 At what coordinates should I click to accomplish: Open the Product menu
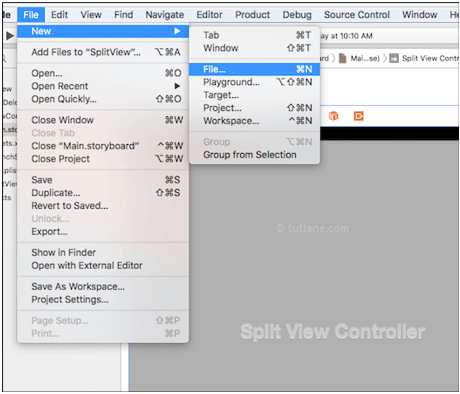click(x=253, y=15)
